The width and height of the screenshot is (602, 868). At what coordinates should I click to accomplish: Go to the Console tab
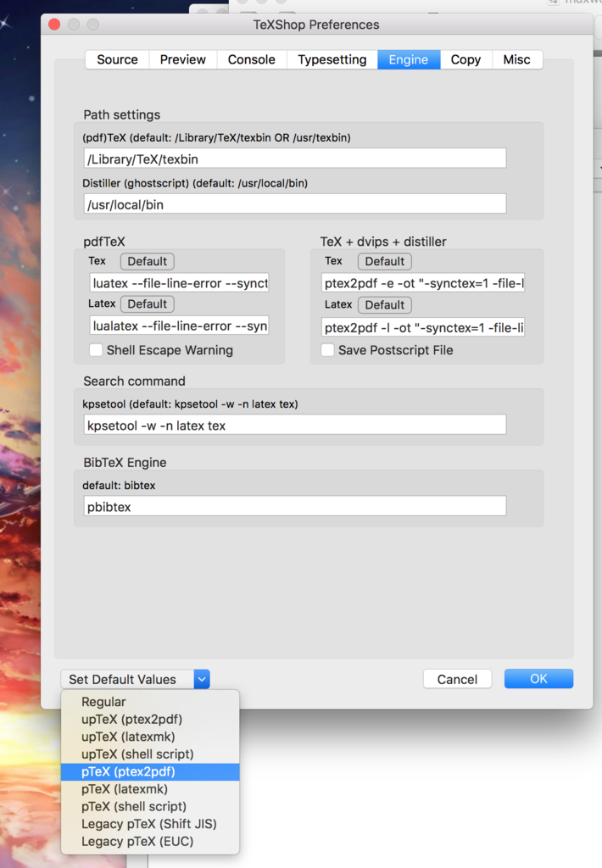click(x=252, y=59)
